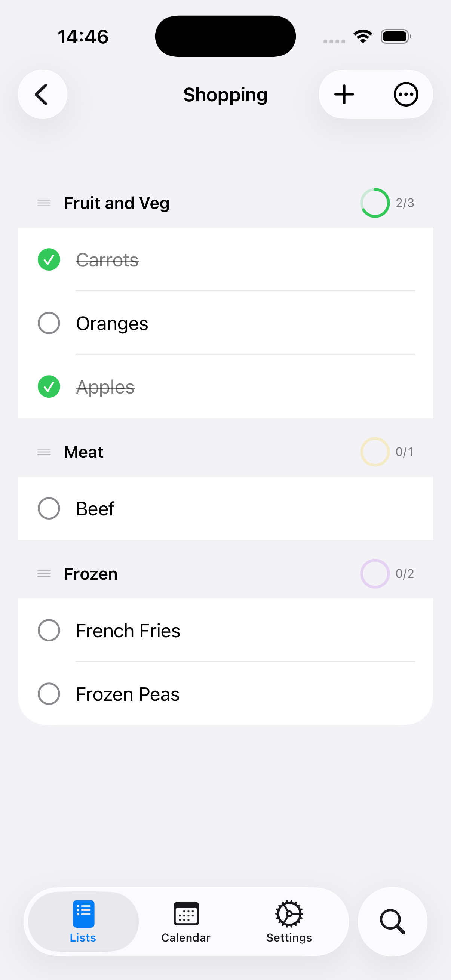Screen dimensions: 451x980
Task: Uncheck the Carrots item
Action: [49, 260]
